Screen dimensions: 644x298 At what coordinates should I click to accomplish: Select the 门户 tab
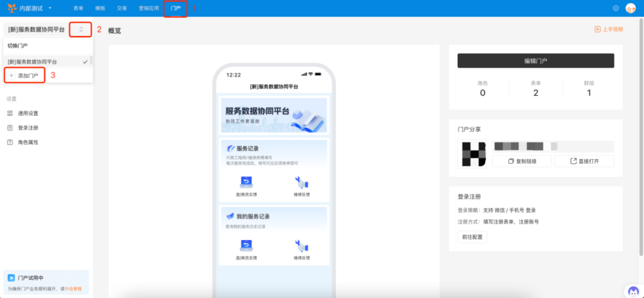click(176, 9)
